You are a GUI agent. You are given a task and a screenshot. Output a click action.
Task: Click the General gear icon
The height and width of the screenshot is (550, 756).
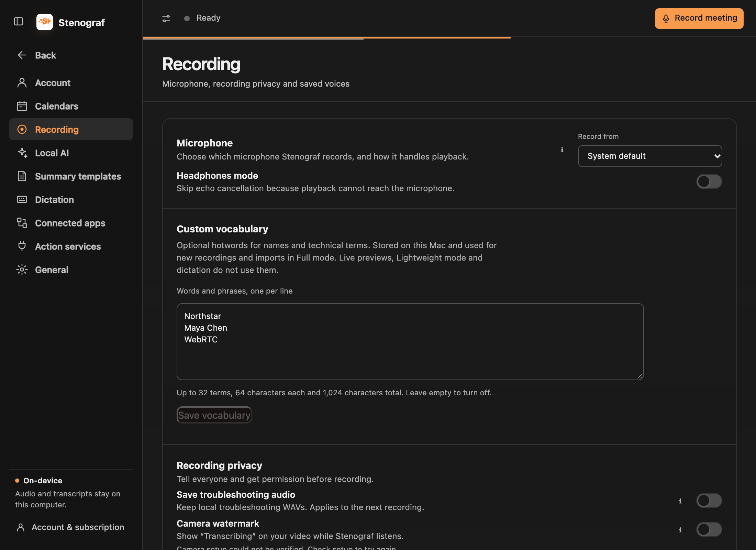tap(22, 269)
